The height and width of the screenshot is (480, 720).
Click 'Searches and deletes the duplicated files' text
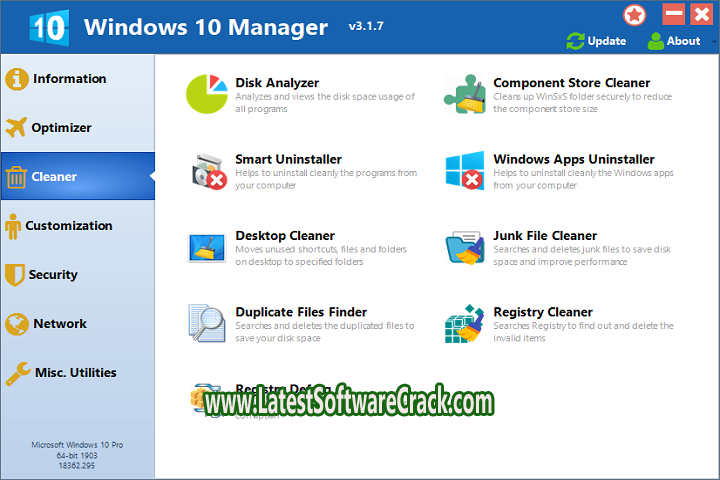click(325, 332)
